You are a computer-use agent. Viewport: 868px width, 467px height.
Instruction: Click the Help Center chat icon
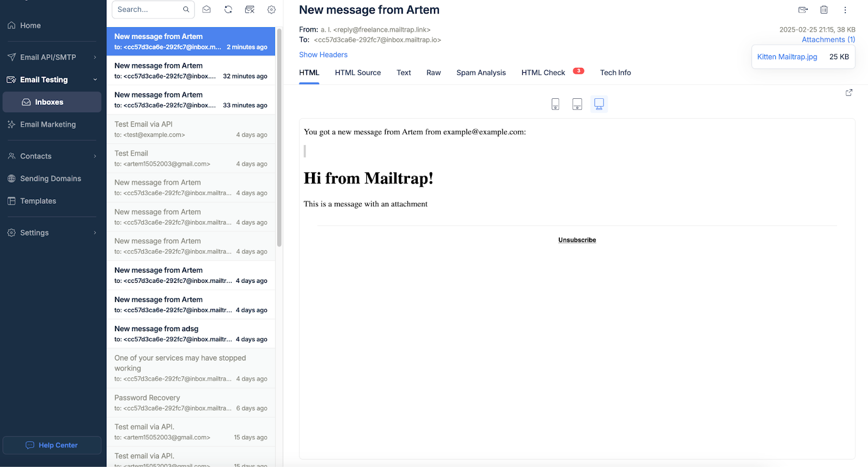(x=30, y=445)
